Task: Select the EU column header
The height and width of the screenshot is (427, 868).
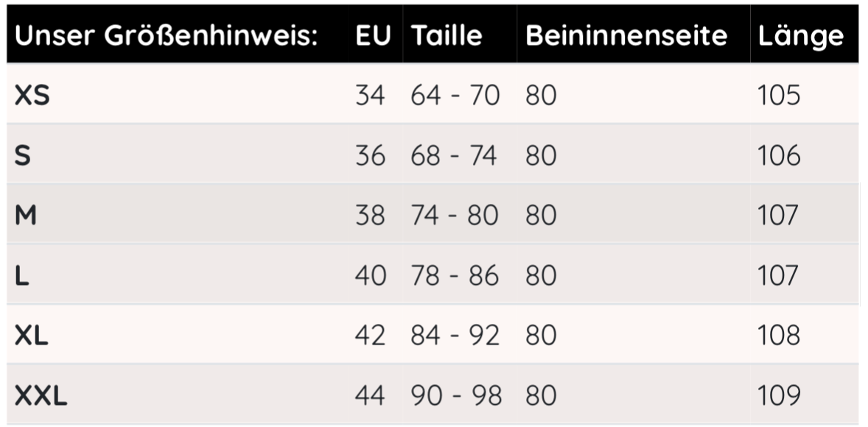Action: point(373,36)
